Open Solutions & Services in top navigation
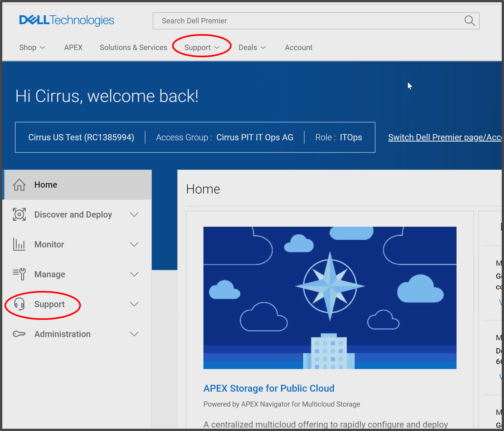This screenshot has width=504, height=431. [133, 47]
